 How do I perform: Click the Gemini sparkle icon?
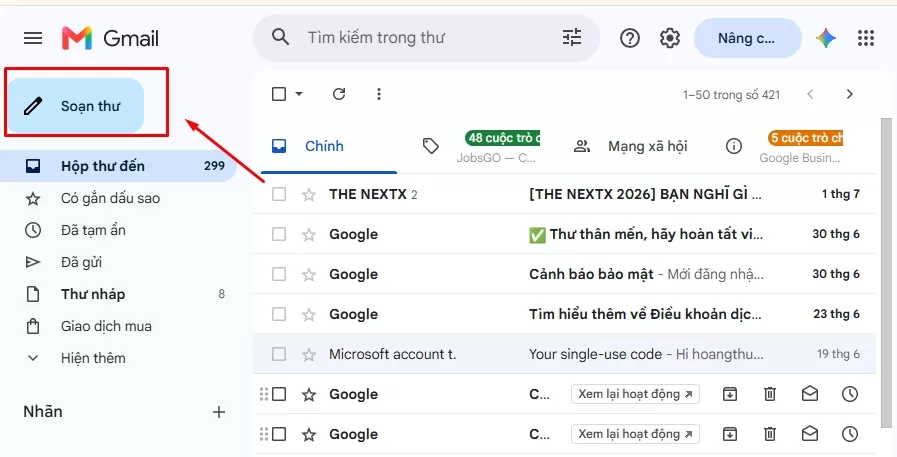point(825,38)
